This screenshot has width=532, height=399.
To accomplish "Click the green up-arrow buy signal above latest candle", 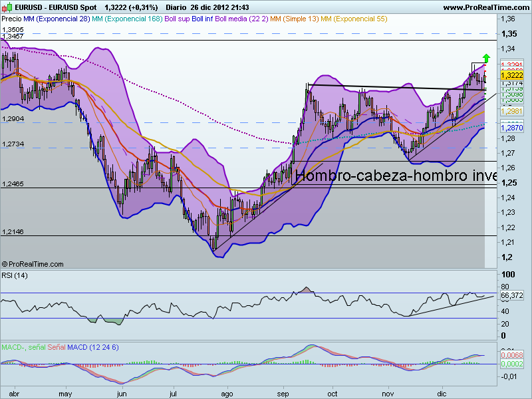I will coord(486,59).
